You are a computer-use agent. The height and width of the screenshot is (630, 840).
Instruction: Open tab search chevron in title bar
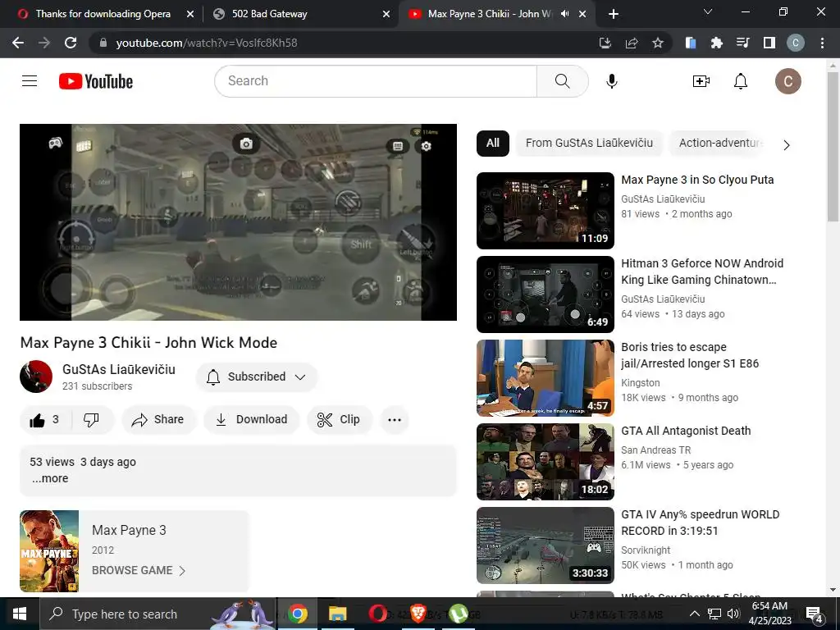(708, 11)
